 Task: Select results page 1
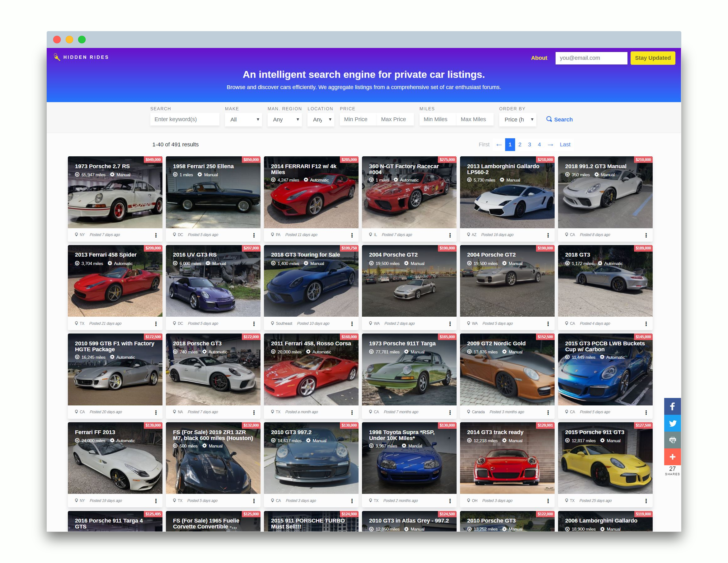click(510, 144)
